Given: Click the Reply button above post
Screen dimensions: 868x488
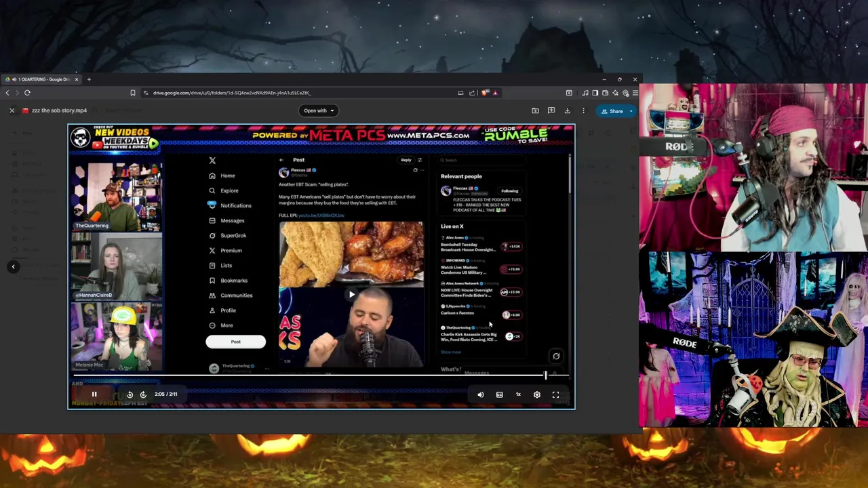Looking at the screenshot, I should 406,160.
